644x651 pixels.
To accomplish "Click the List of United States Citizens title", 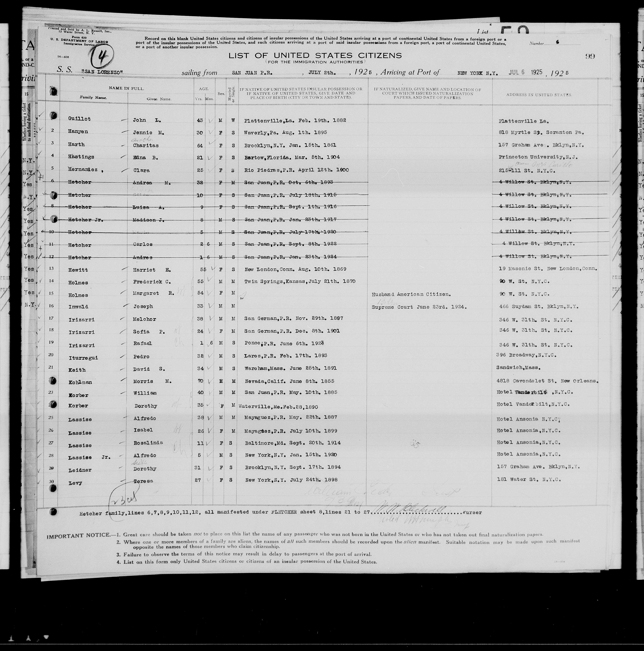I will pyautogui.click(x=315, y=56).
